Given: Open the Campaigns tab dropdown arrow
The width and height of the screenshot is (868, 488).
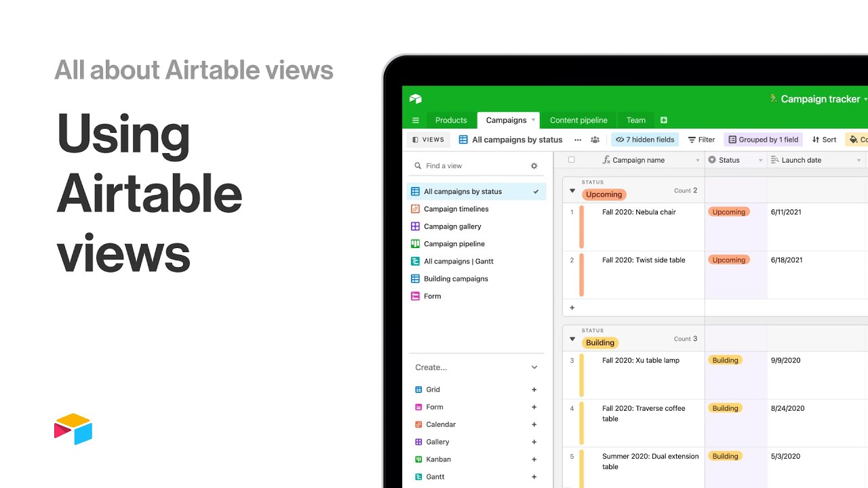Looking at the screenshot, I should [x=533, y=120].
